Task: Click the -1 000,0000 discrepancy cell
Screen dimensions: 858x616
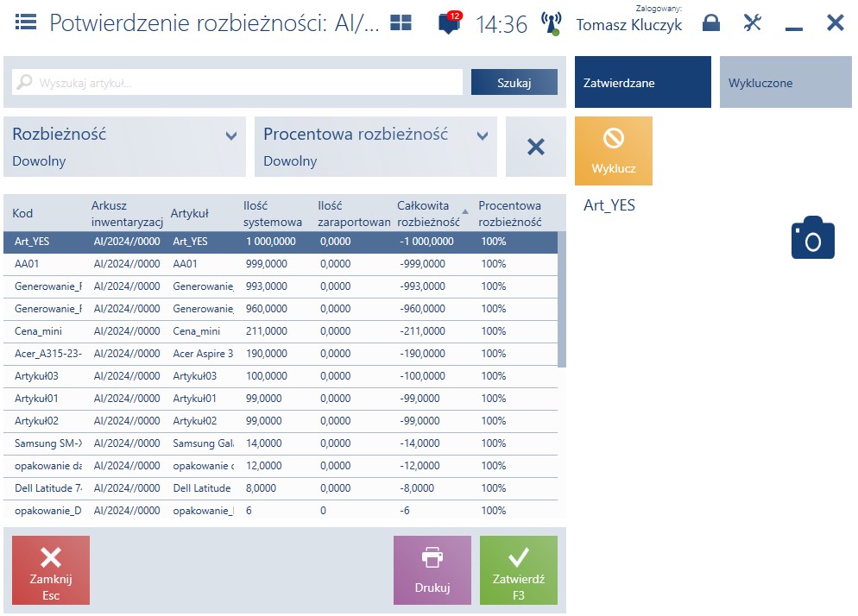Action: coord(426,242)
